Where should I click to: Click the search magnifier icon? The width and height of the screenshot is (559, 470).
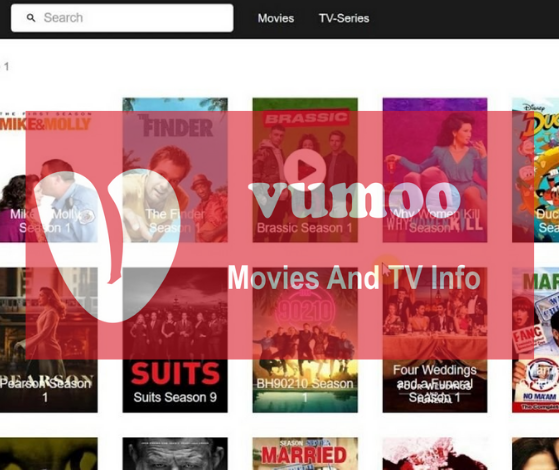click(31, 17)
